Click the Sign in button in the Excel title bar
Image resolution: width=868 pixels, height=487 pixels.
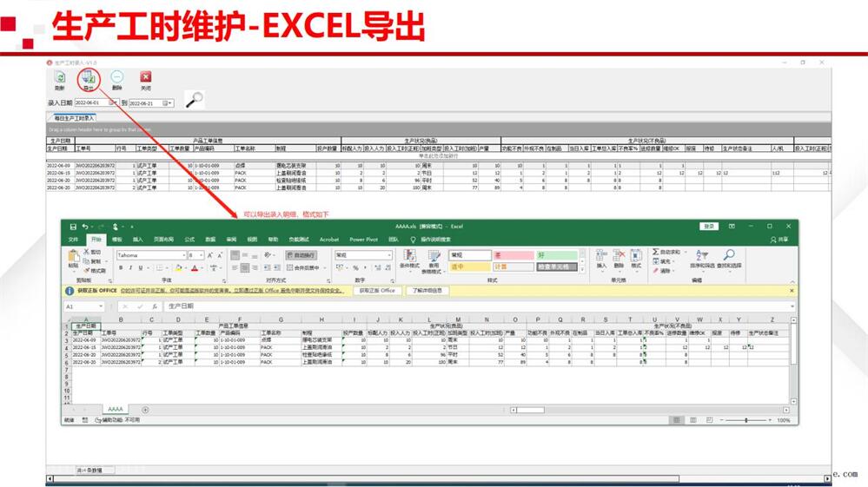(709, 227)
